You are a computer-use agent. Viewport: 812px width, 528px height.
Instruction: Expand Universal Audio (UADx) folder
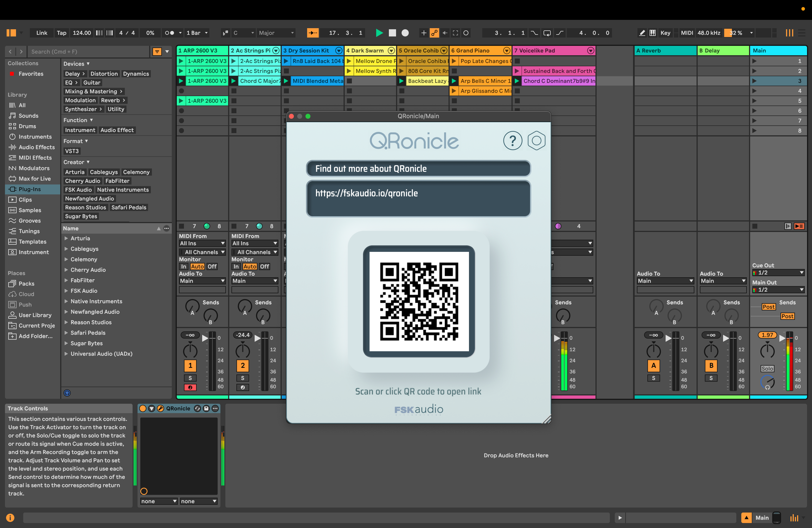click(x=66, y=354)
